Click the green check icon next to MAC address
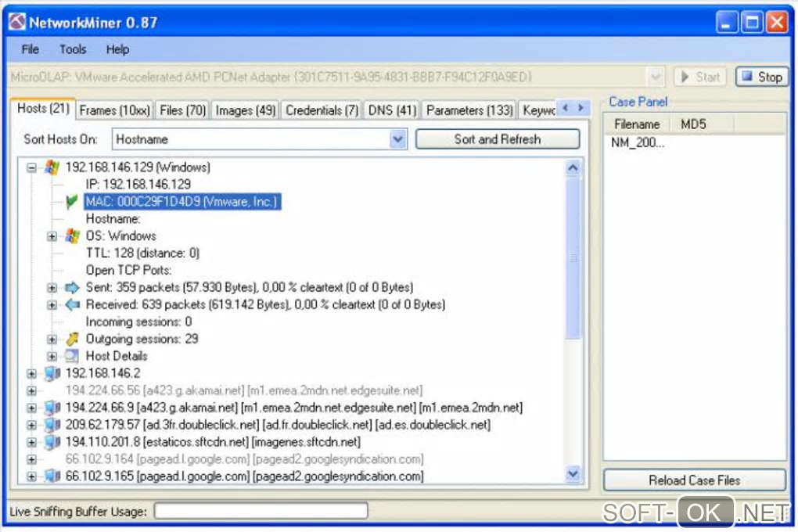 [x=72, y=202]
